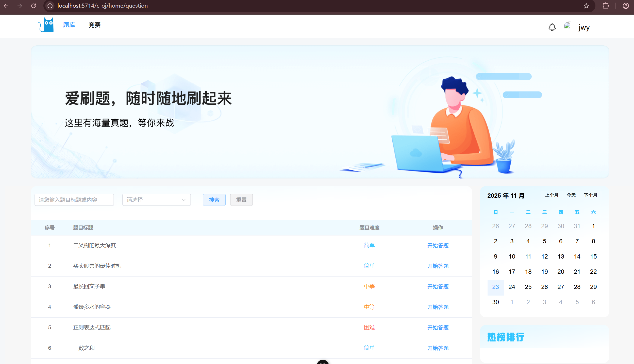The width and height of the screenshot is (634, 364).
Task: Open the browser extensions puzzle icon
Action: pos(606,6)
